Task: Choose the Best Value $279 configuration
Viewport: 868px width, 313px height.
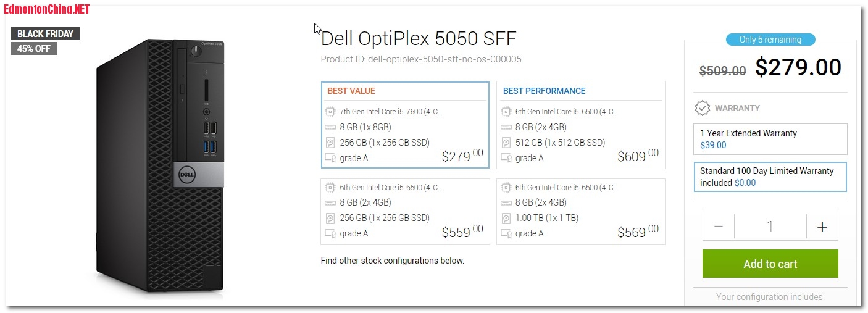Action: tap(405, 125)
